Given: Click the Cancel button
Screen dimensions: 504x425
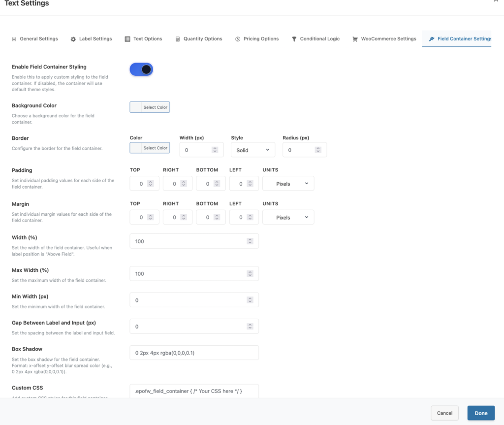Looking at the screenshot, I should (444, 413).
